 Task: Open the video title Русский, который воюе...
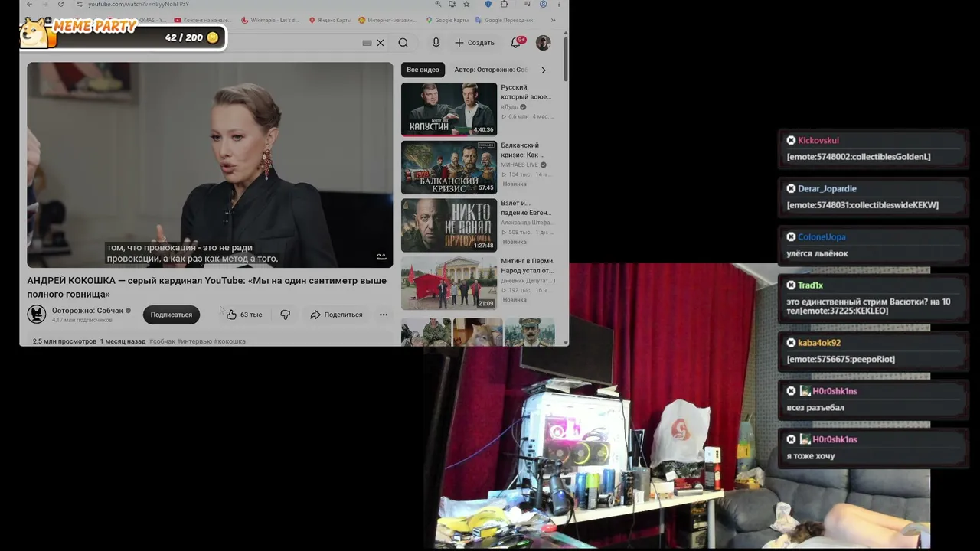[526, 93]
